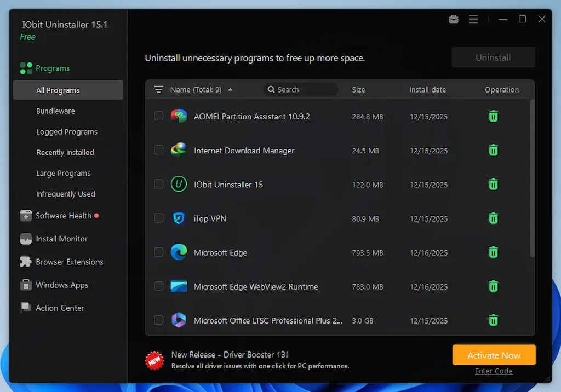Click the "24.5 MB" size value

(365, 151)
